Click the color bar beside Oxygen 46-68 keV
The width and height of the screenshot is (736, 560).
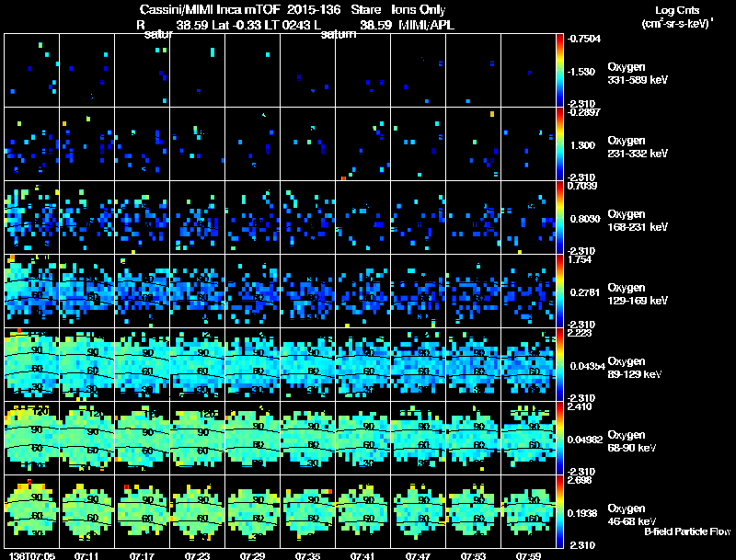(560, 512)
